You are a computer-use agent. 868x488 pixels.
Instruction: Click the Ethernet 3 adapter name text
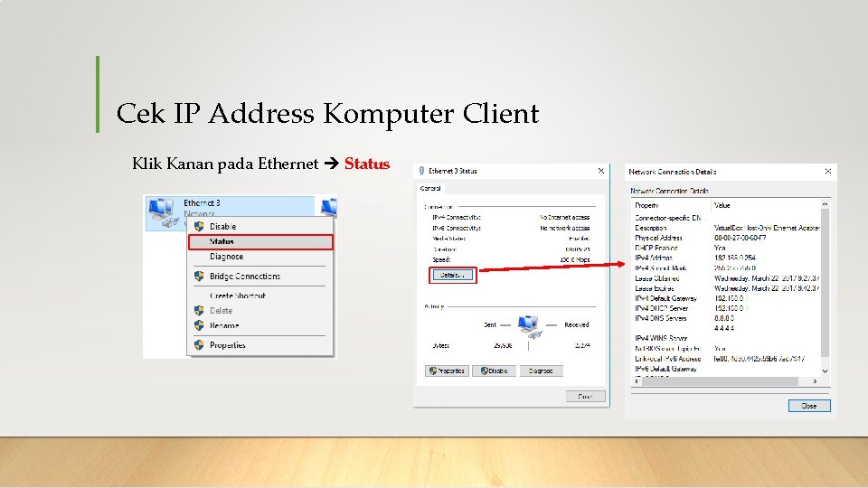coord(202,203)
